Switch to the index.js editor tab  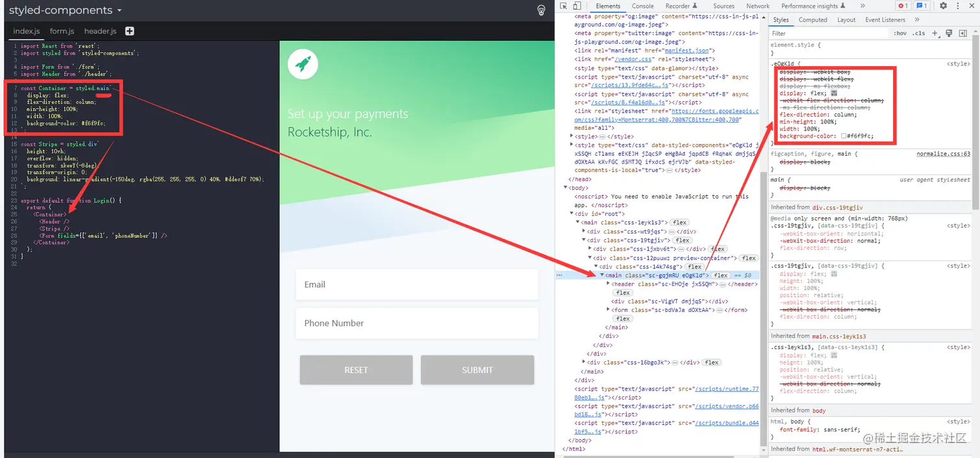click(27, 31)
